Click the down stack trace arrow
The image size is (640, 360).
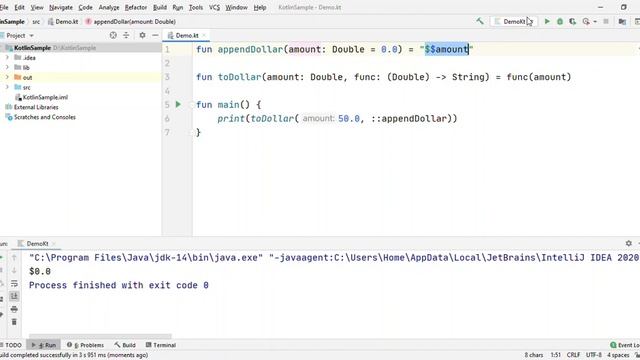coord(14,270)
